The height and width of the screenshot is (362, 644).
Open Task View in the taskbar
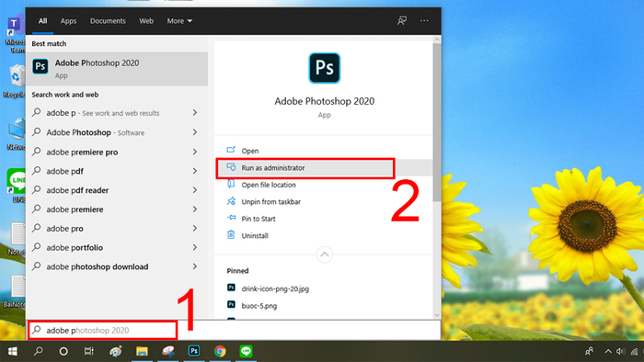[x=88, y=351]
